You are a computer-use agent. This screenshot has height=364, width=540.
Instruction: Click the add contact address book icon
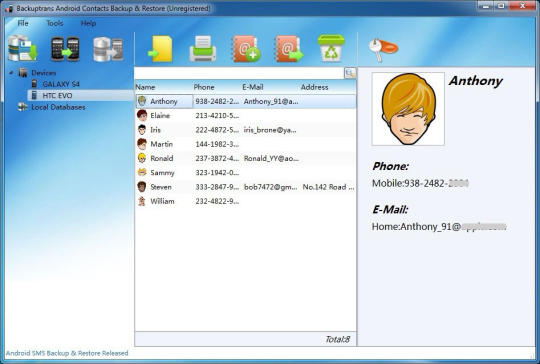coord(247,49)
